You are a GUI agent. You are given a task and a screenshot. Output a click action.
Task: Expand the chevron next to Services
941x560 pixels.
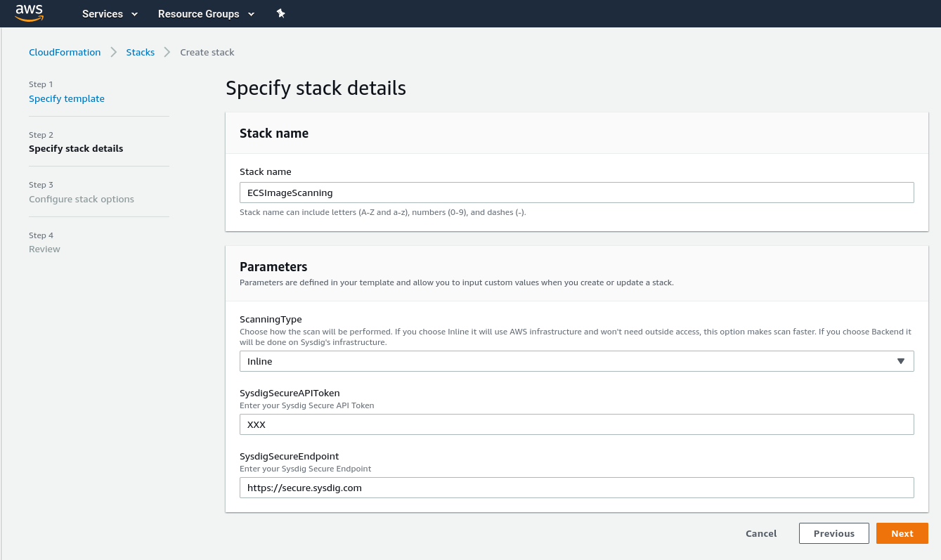pyautogui.click(x=135, y=14)
